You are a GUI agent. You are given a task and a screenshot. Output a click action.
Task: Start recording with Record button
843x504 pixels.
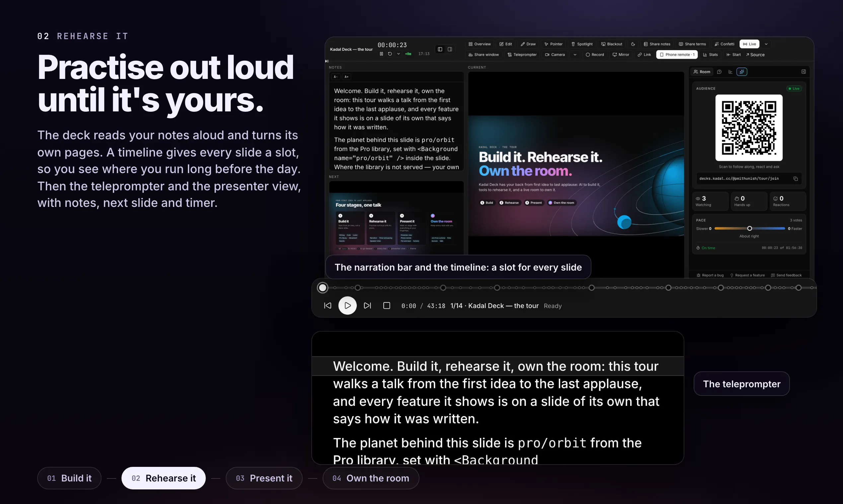pos(594,55)
